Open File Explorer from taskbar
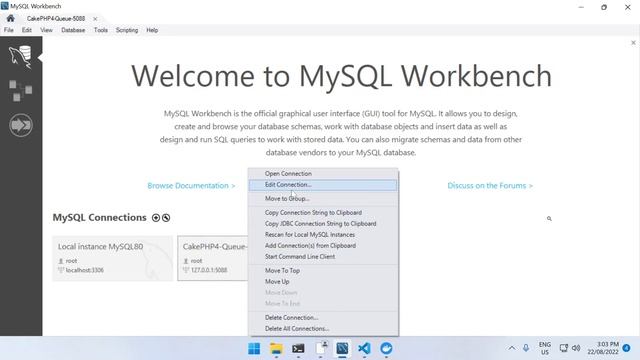The height and width of the screenshot is (360, 640). pyautogui.click(x=276, y=349)
